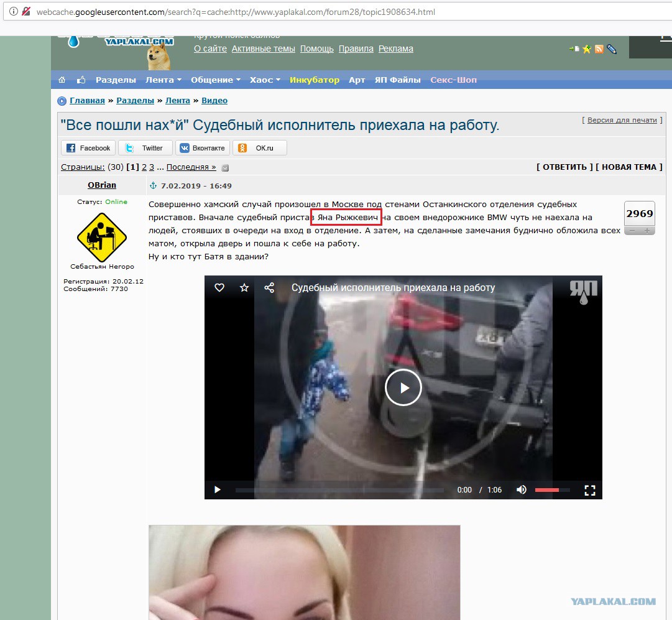Open Активные темы link

coord(263,49)
